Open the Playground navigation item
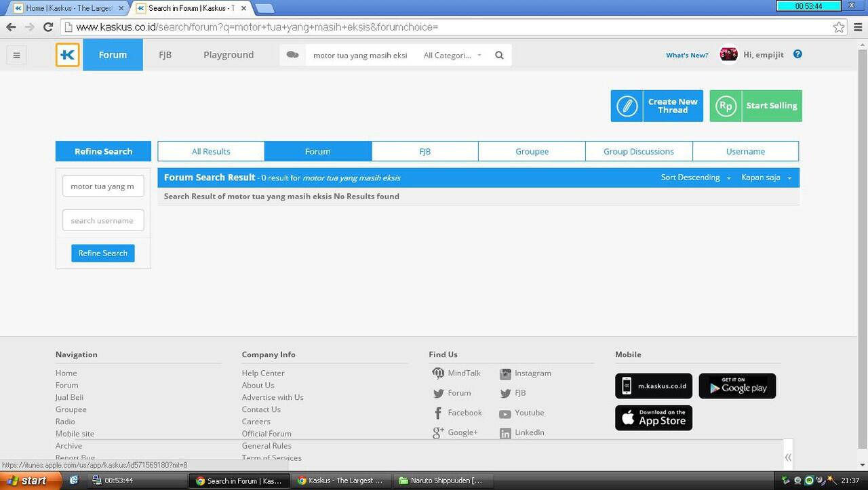The width and height of the screenshot is (868, 490). [x=229, y=55]
